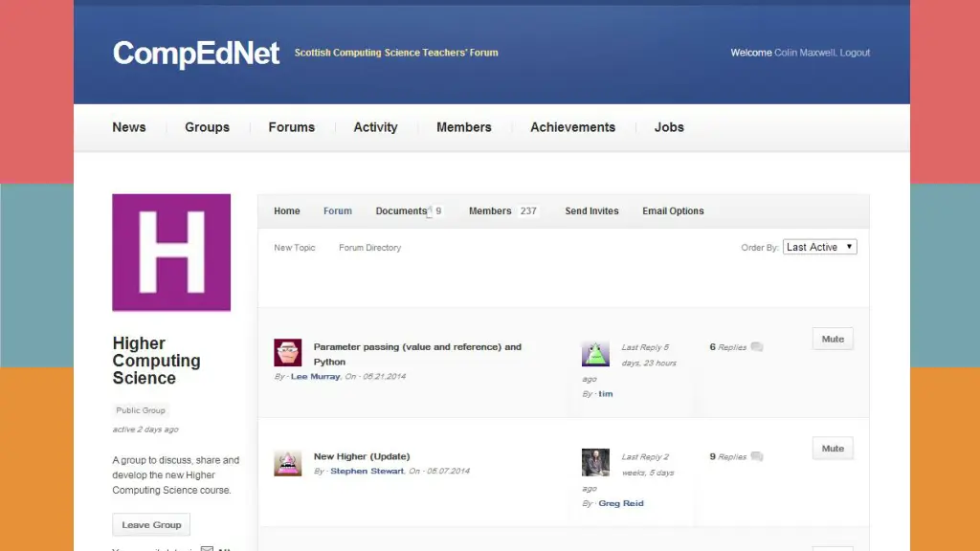The image size is (980, 551).
Task: Open the New Higher (Update) topic
Action: 362,456
